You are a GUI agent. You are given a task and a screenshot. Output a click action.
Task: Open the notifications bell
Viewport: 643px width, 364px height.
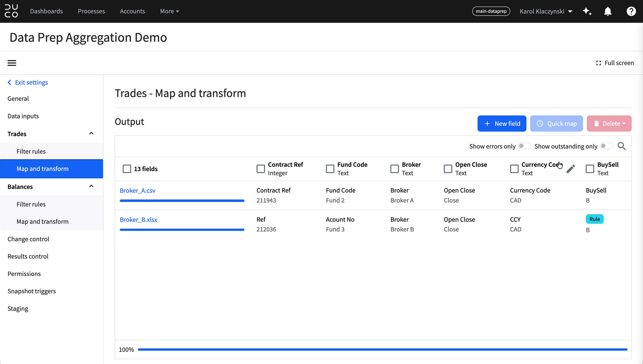(608, 11)
